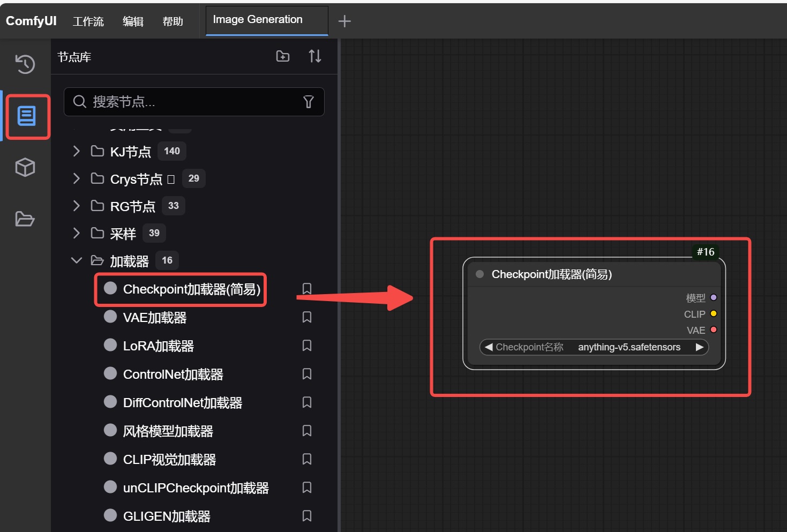Click the yellow CLIP output dot
The width and height of the screenshot is (787, 532).
coord(714,313)
